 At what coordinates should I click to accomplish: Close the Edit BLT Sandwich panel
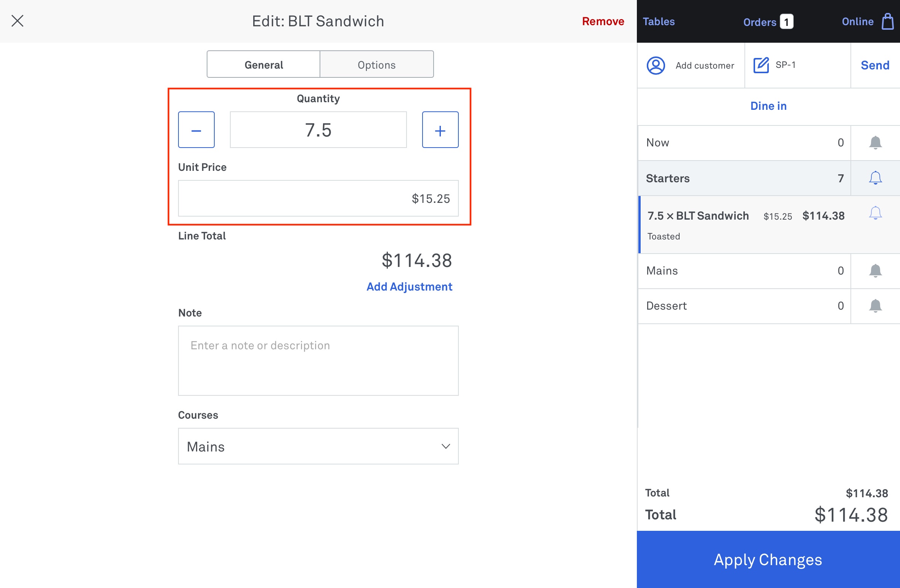(18, 21)
